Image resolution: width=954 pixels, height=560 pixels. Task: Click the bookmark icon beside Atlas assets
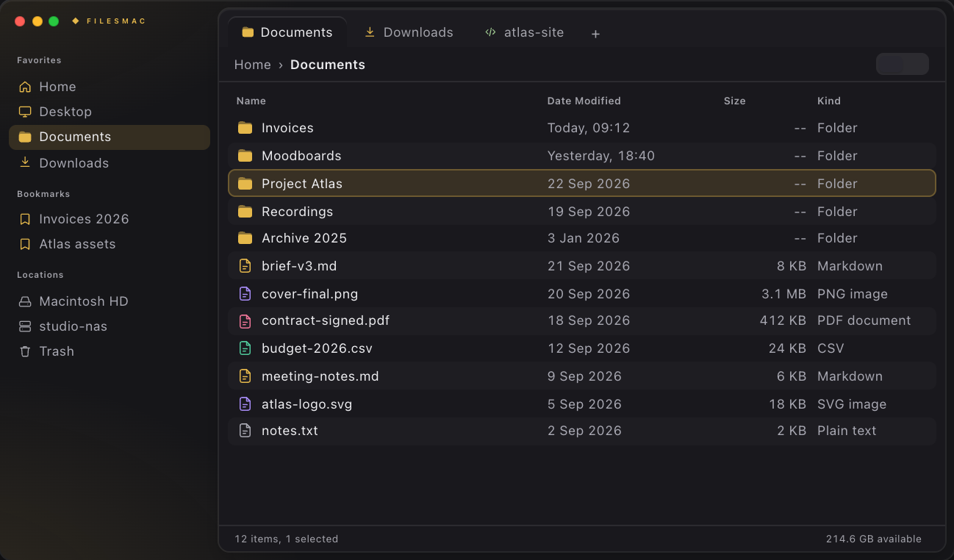[x=25, y=244]
